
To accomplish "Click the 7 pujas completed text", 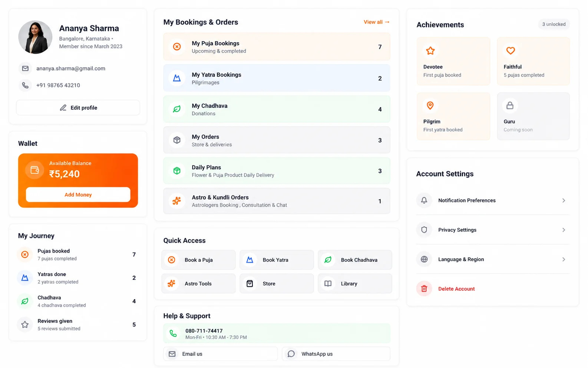I will tap(57, 259).
